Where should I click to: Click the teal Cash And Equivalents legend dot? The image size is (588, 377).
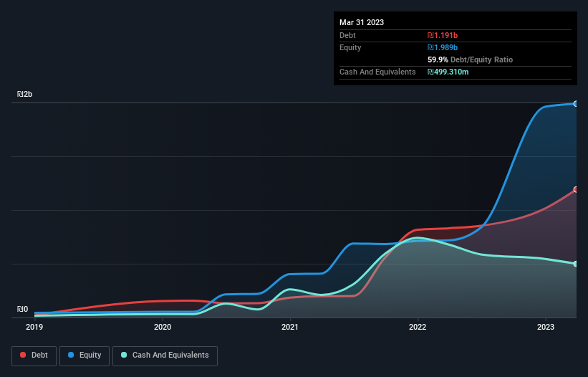124,355
